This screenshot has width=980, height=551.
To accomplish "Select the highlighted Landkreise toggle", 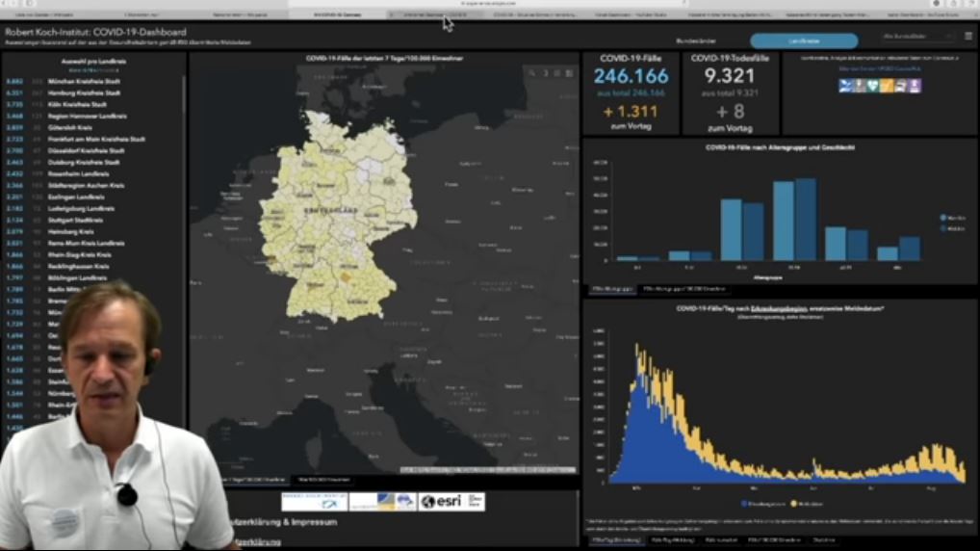I will point(804,41).
